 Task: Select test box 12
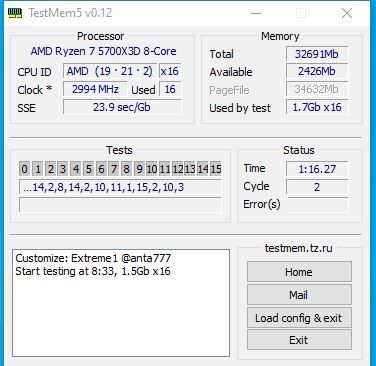[x=177, y=169]
